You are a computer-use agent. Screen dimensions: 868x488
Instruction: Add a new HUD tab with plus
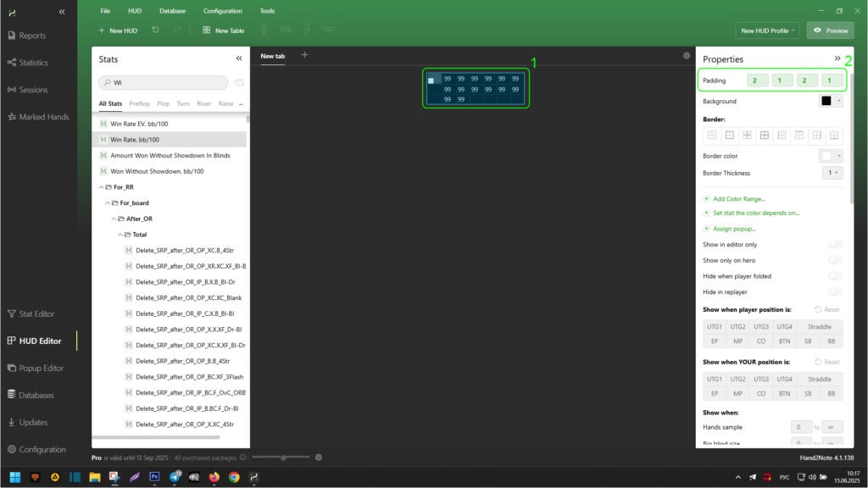[x=304, y=55]
